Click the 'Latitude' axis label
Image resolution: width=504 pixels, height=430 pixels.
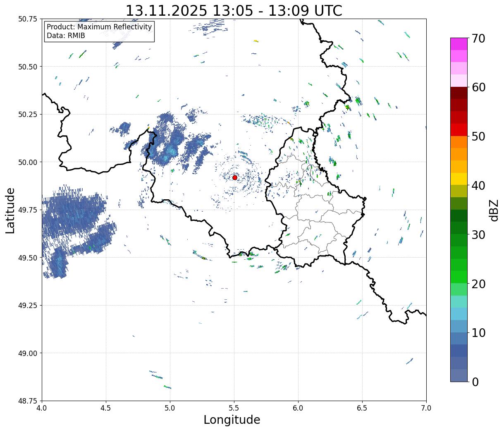(10, 210)
